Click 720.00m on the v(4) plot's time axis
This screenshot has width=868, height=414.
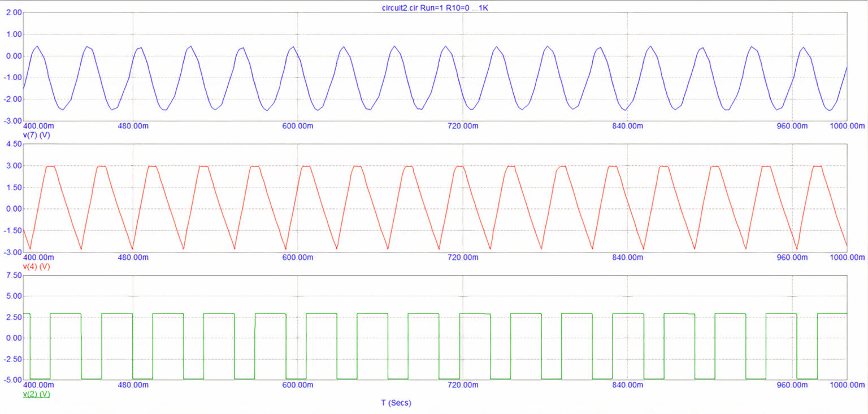pos(462,257)
